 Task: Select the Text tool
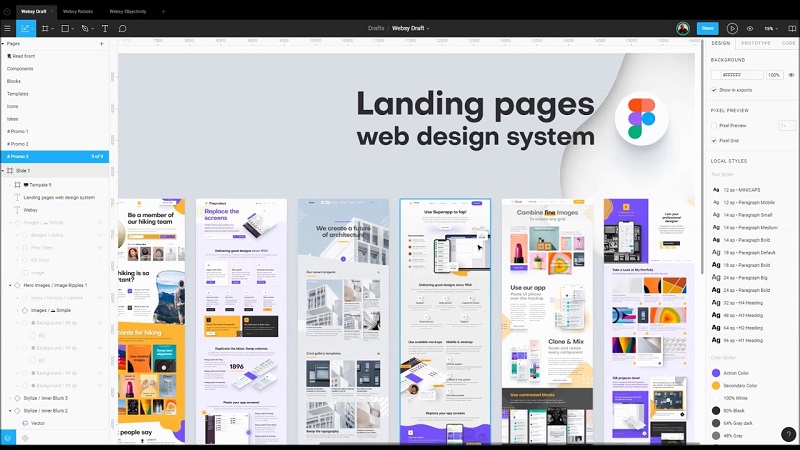click(x=105, y=28)
